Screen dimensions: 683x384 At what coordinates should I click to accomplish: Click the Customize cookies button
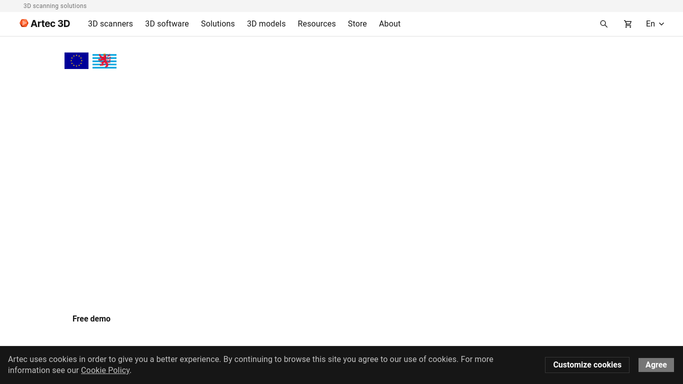(587, 365)
